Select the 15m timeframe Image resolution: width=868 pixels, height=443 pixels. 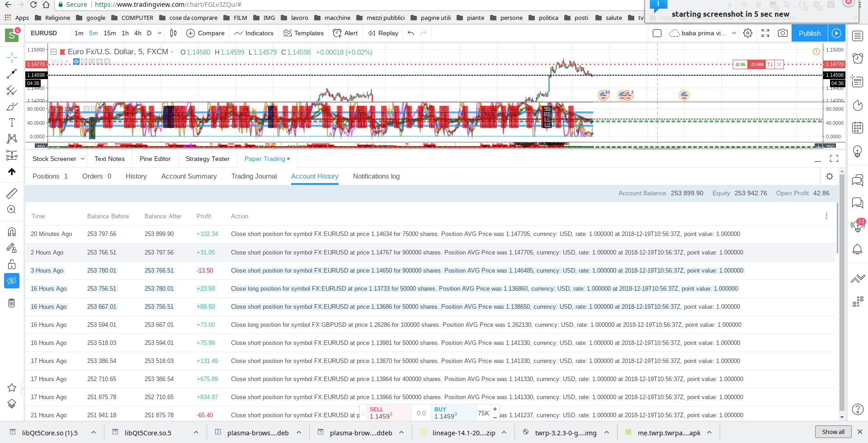coord(109,33)
